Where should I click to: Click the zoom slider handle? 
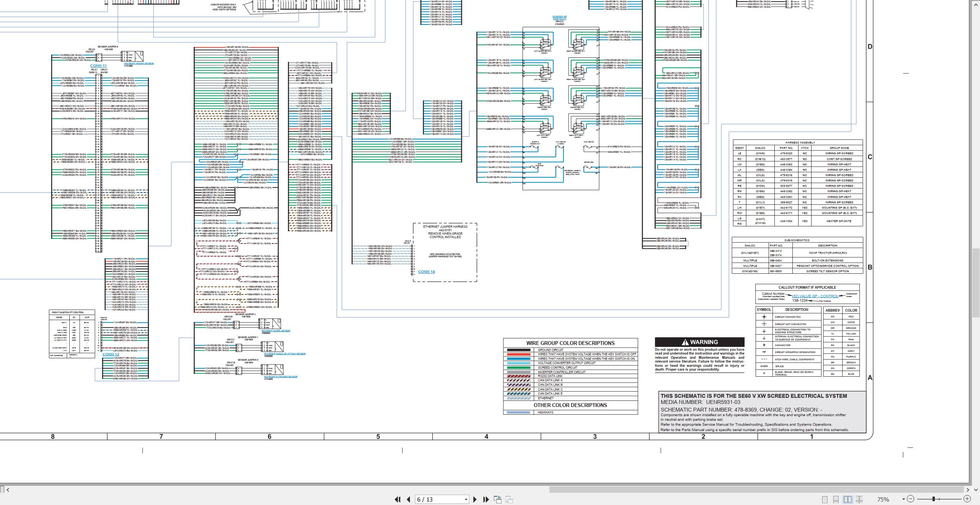(x=934, y=499)
